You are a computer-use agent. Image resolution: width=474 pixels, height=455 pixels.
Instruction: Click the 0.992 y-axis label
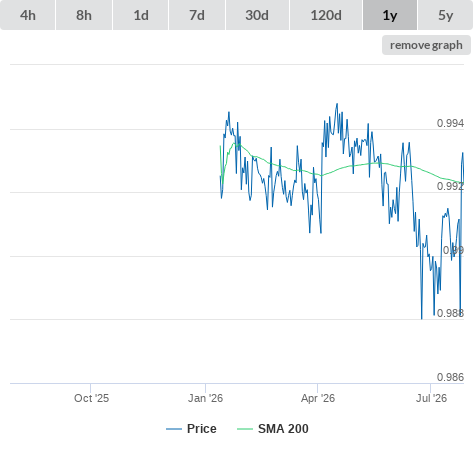(450, 186)
